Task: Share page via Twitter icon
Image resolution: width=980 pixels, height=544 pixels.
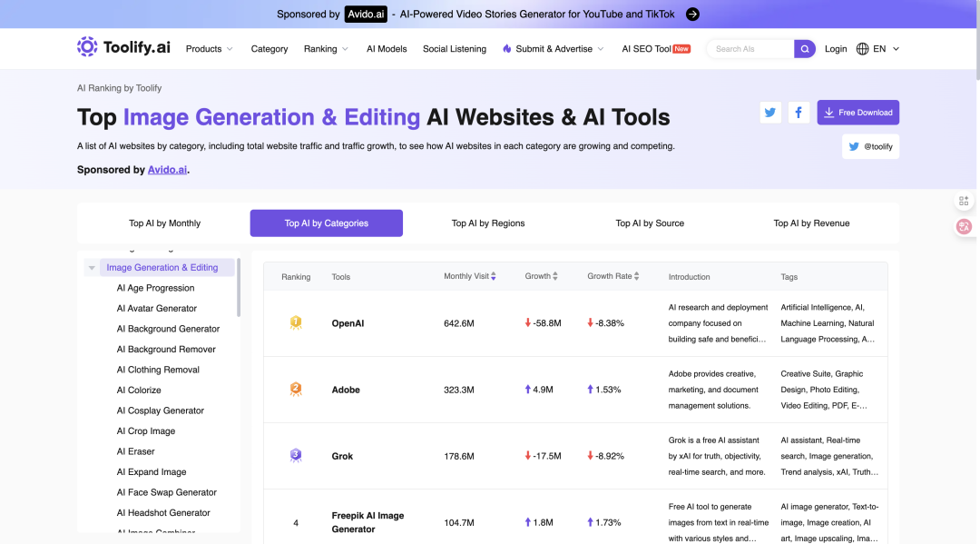Action: point(770,113)
